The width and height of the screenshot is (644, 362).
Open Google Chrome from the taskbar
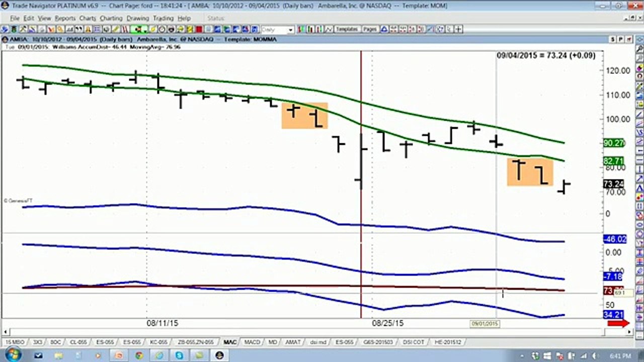139,355
